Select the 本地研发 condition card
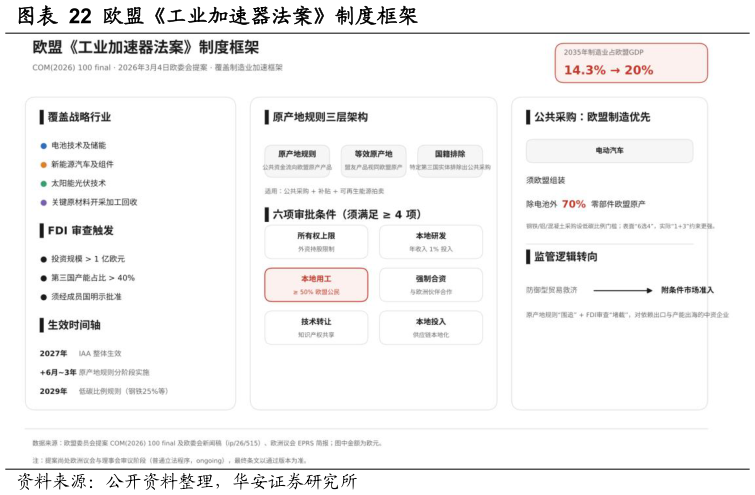 pos(431,242)
